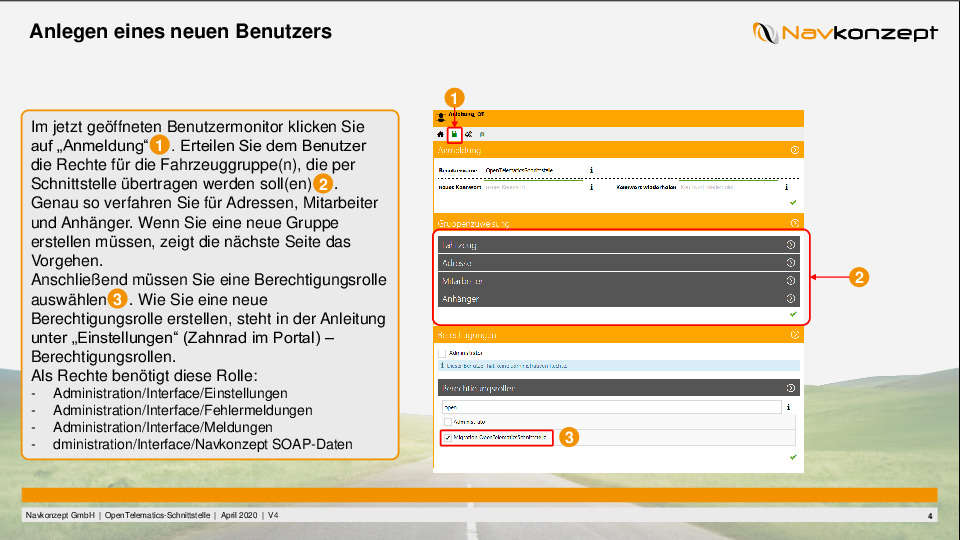Viewport: 960px width, 540px height.
Task: Click info icon beside Kennwort wiederholen field
Action: point(786,186)
